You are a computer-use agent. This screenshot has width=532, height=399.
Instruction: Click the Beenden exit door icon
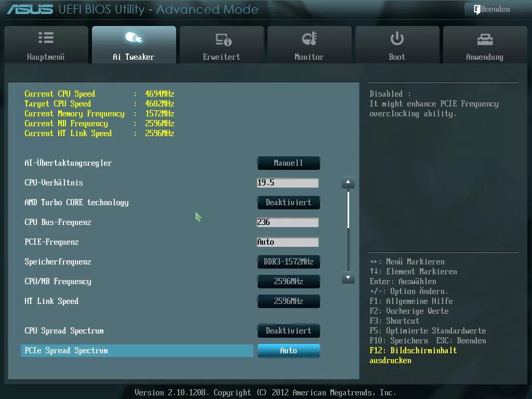coord(477,9)
